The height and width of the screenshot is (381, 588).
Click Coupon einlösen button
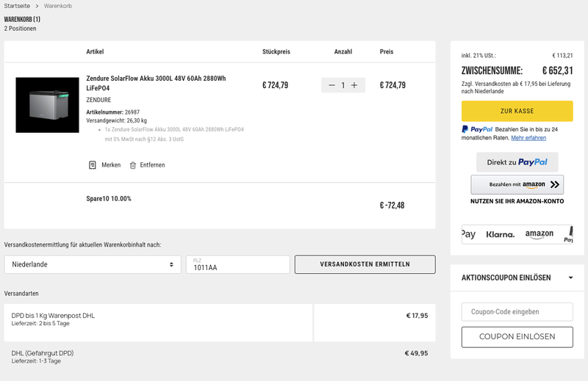517,337
